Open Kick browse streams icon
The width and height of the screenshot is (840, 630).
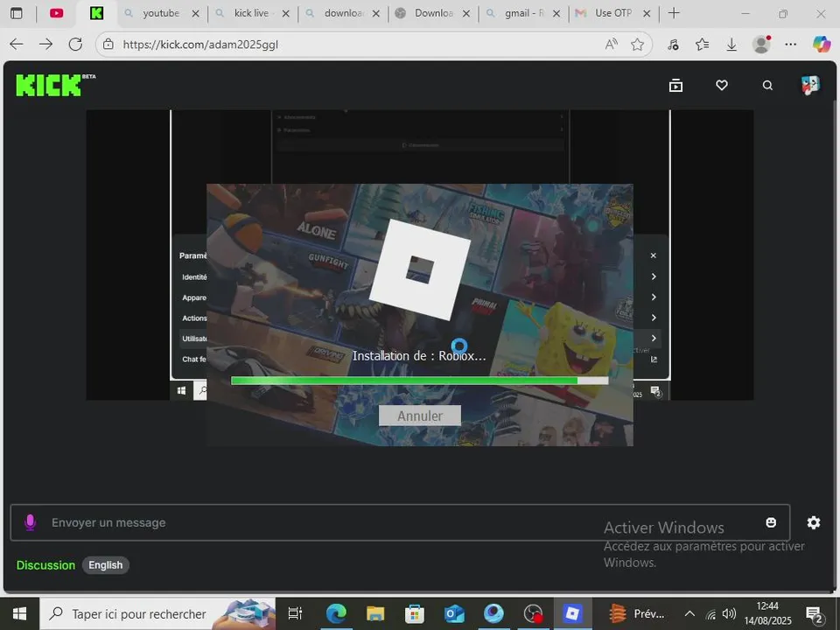pyautogui.click(x=675, y=85)
